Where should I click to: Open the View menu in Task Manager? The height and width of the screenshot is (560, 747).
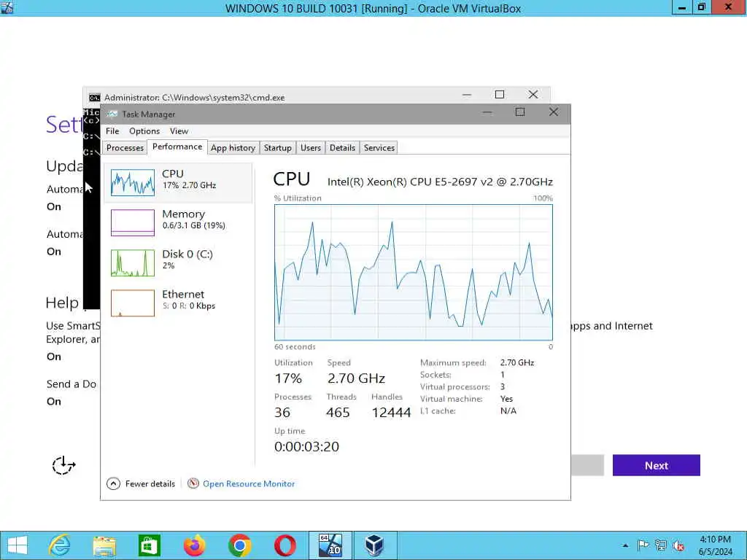tap(179, 131)
